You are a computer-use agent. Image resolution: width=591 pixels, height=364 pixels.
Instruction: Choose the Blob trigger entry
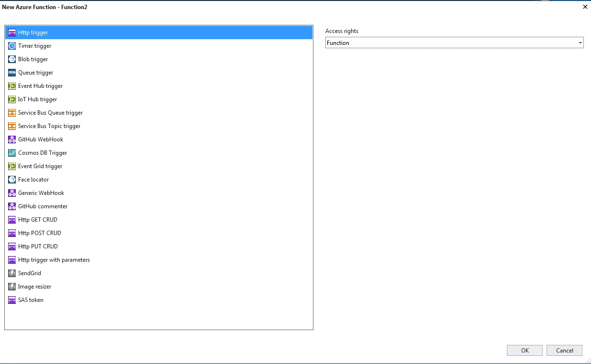pos(33,59)
